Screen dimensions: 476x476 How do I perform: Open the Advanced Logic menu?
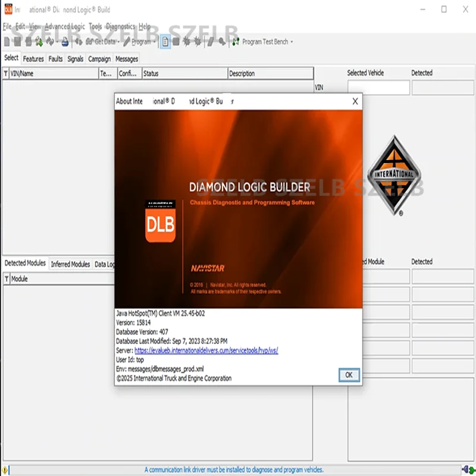coord(65,26)
